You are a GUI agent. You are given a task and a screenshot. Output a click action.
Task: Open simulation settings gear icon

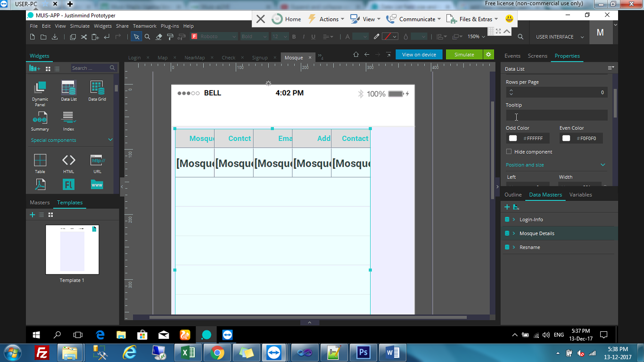coord(488,55)
